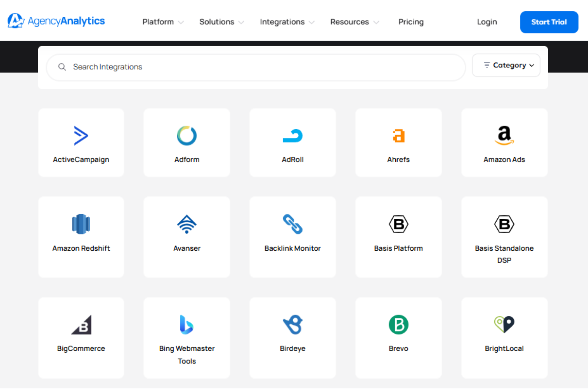
Task: Click the filter lines icon beside Category
Action: tap(487, 65)
